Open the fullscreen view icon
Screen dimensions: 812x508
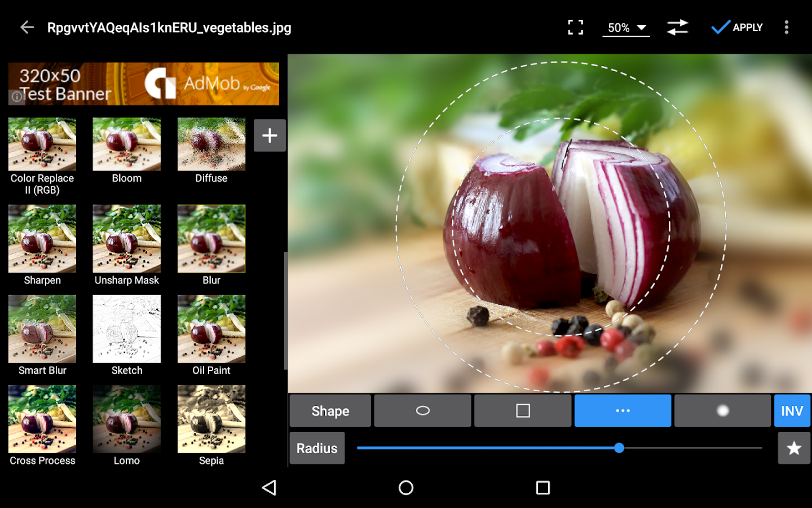click(x=576, y=27)
